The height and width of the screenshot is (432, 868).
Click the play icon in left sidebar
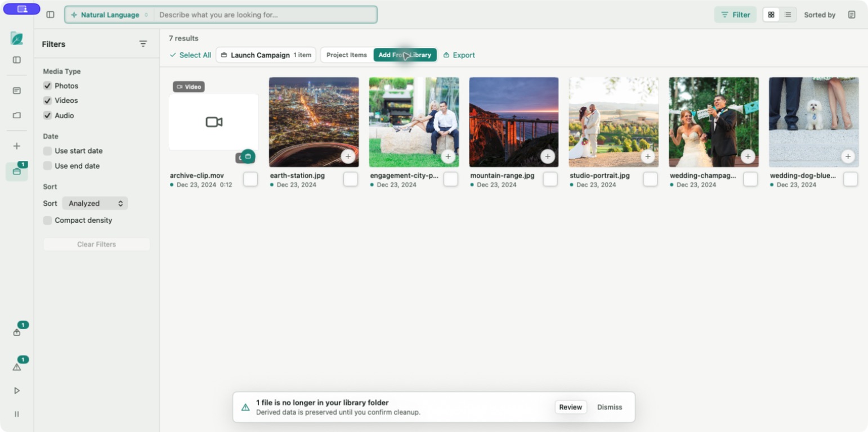click(x=17, y=390)
